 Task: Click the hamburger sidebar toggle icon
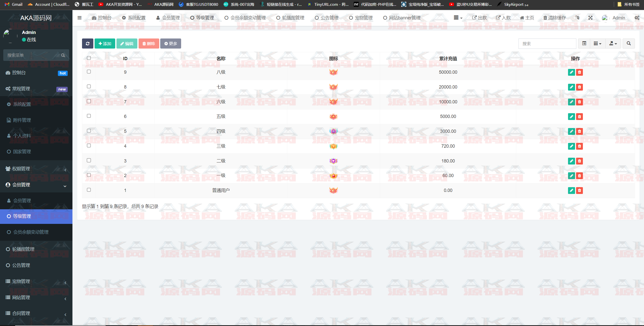point(79,18)
